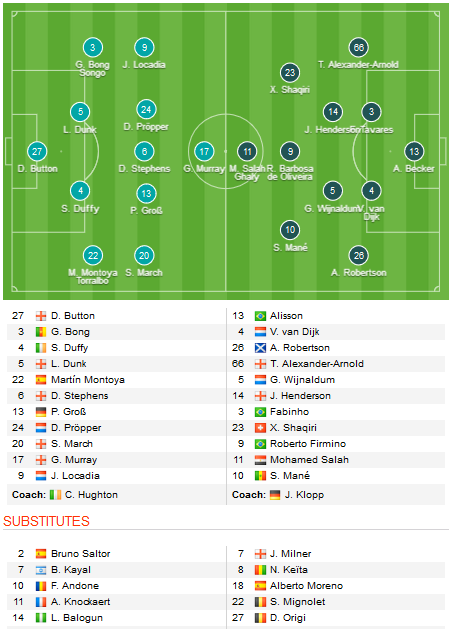Open substitute D. Origi

tap(288, 618)
